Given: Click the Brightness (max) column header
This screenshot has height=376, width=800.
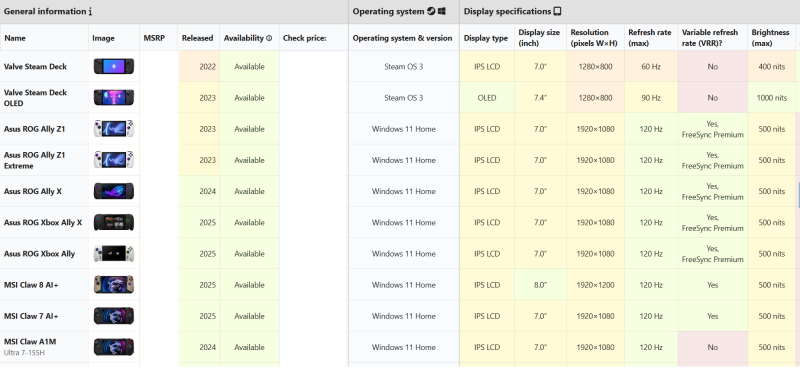Looking at the screenshot, I should [x=770, y=38].
